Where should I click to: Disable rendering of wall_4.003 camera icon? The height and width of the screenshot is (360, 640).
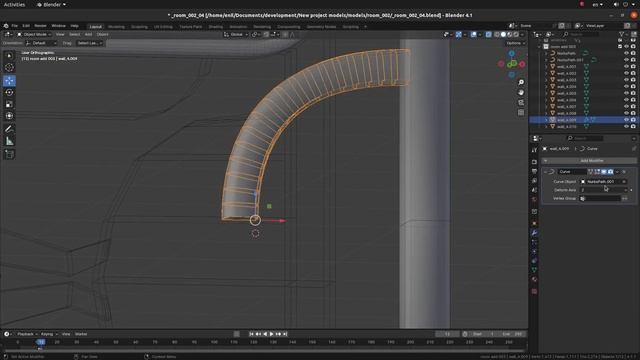[x=633, y=80]
